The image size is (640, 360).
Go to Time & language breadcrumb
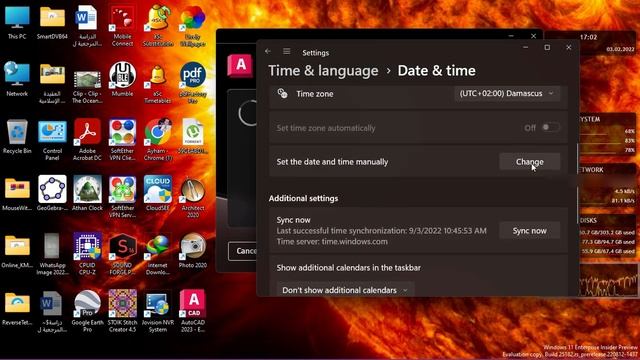pos(323,71)
